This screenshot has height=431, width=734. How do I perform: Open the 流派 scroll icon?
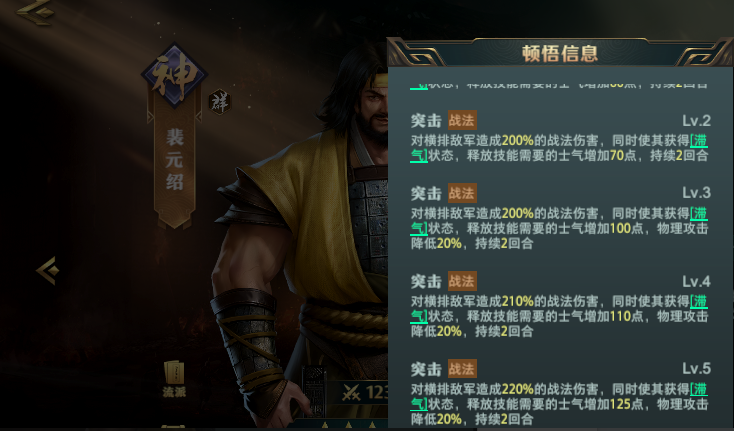(x=174, y=379)
